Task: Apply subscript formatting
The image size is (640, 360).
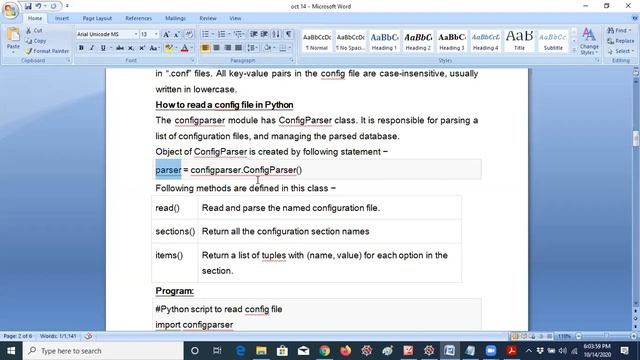Action: 131,48
